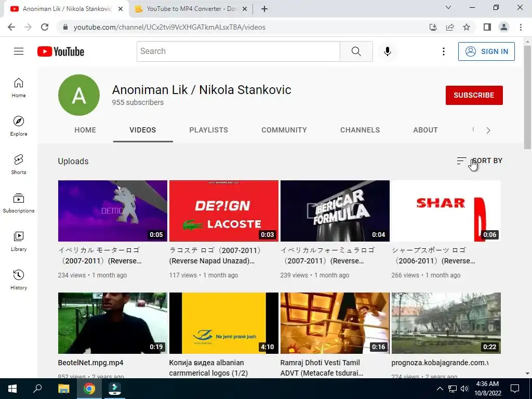The width and height of the screenshot is (532, 399).
Task: Reload the page
Action: tap(45, 27)
